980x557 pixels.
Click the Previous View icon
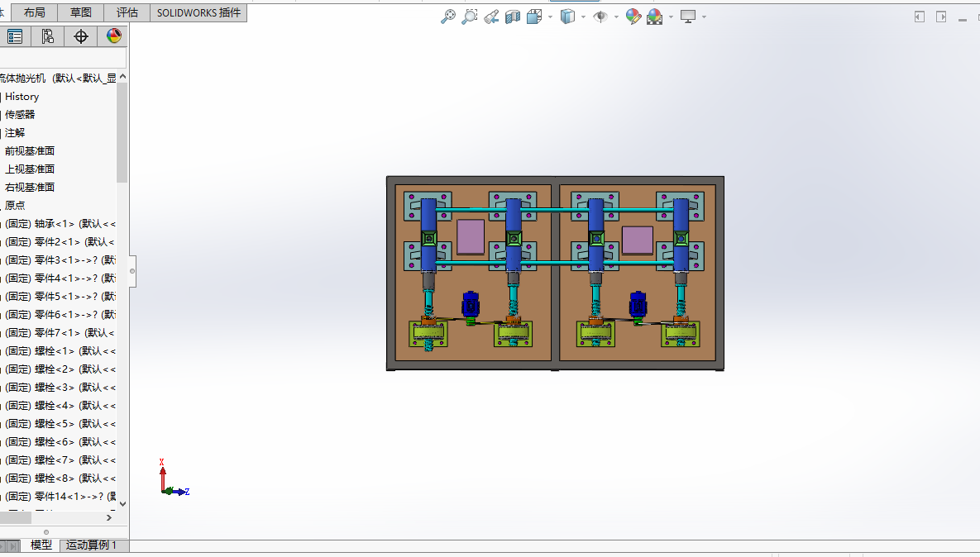491,17
